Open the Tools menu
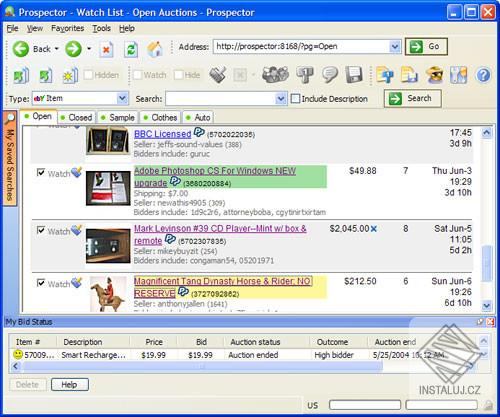 tap(101, 28)
